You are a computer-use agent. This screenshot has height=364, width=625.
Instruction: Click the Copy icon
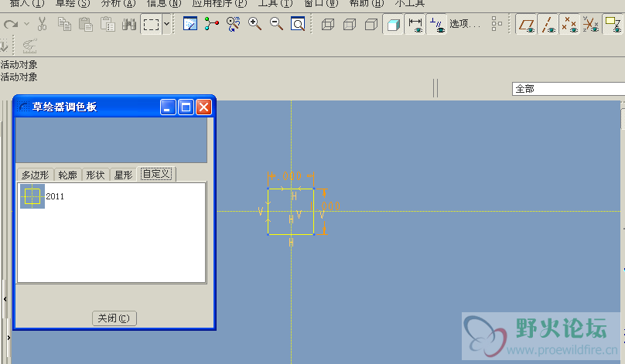(64, 24)
